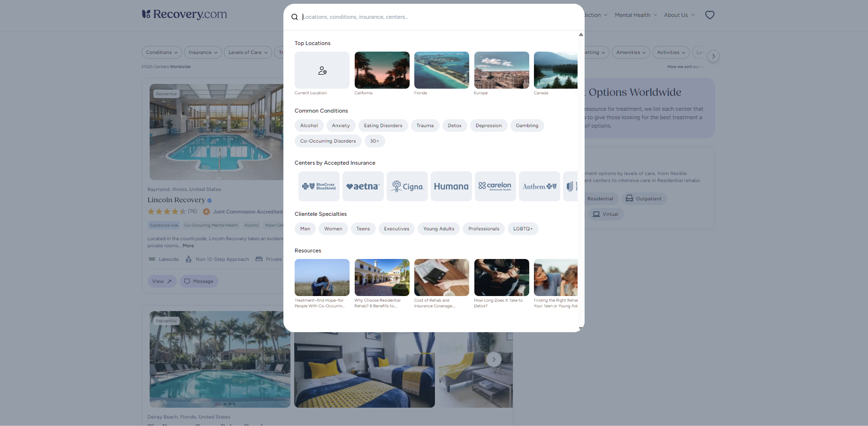868x426 pixels.
Task: Open the Mental Health menu
Action: coord(636,15)
